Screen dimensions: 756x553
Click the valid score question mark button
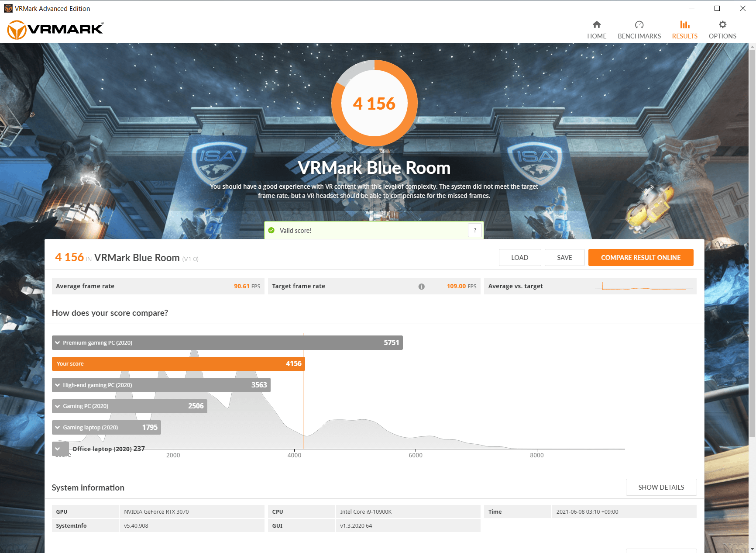(475, 230)
